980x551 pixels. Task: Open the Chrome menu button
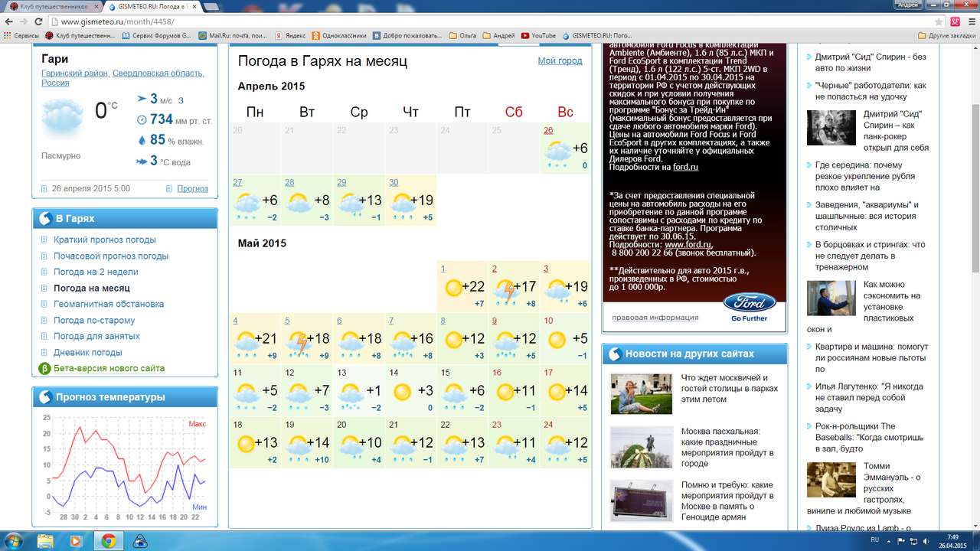969,22
